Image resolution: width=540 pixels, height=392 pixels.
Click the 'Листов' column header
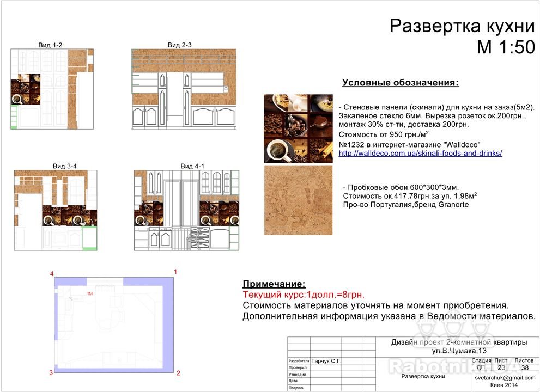coord(524,360)
